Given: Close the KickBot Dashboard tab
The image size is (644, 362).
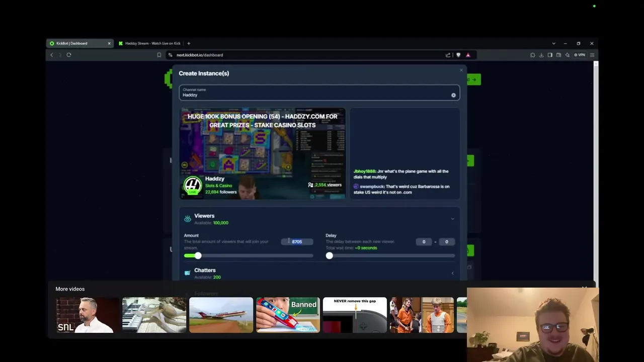Looking at the screenshot, I should point(109,43).
